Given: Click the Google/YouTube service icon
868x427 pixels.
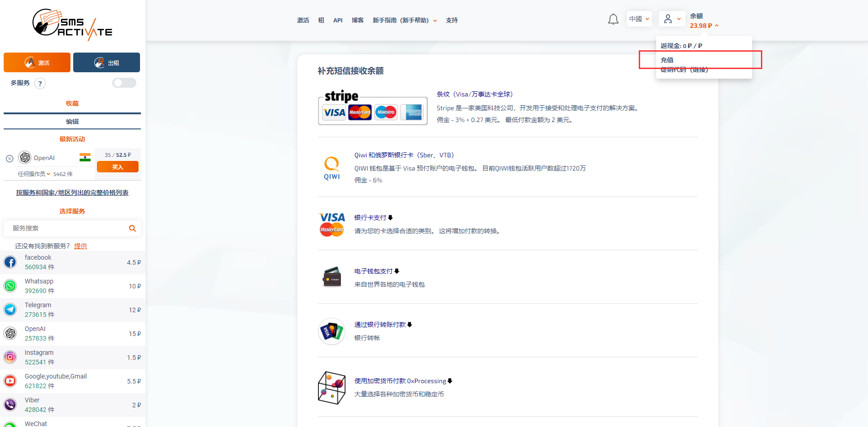Looking at the screenshot, I should tap(10, 381).
